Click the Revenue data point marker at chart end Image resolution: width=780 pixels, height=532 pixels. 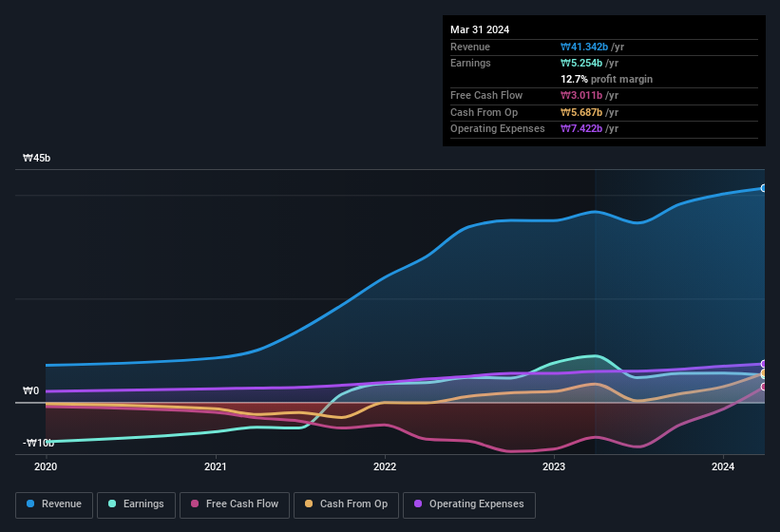click(x=764, y=188)
